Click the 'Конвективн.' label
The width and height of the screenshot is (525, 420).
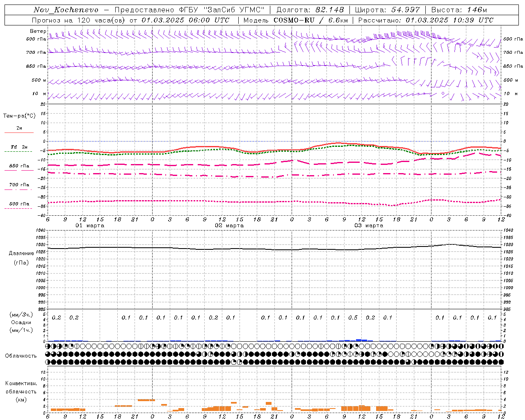(21, 383)
